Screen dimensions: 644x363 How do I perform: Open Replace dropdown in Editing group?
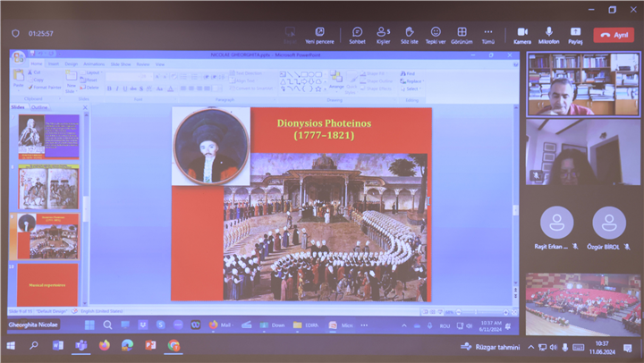[x=412, y=81]
